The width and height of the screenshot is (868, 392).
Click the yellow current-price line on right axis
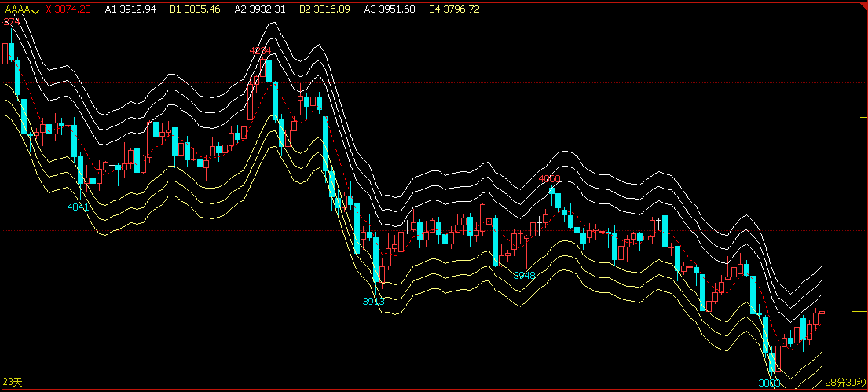tap(859, 312)
